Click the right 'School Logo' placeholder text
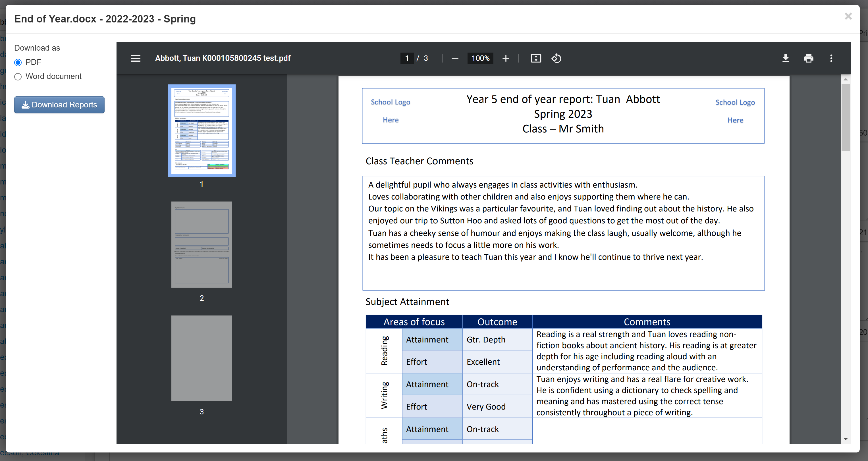The width and height of the screenshot is (868, 461). [735, 102]
